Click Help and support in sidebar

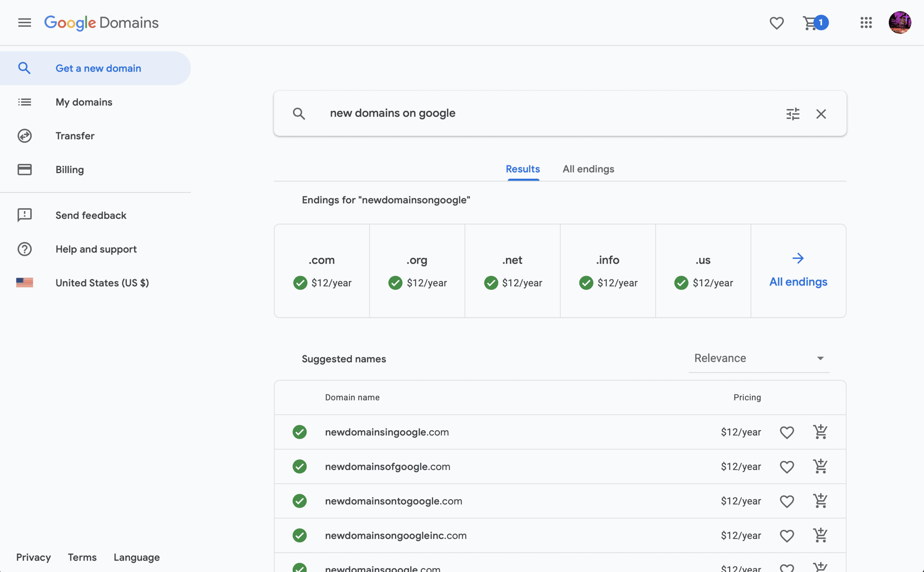click(x=96, y=249)
